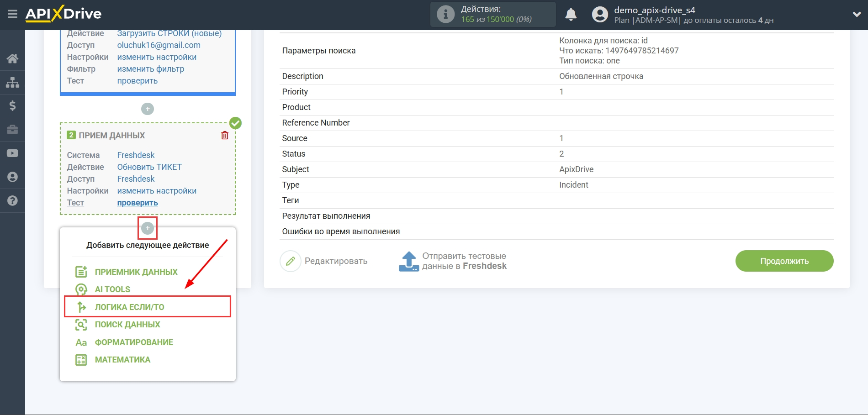
Task: Click the Incident type value
Action: pos(574,185)
